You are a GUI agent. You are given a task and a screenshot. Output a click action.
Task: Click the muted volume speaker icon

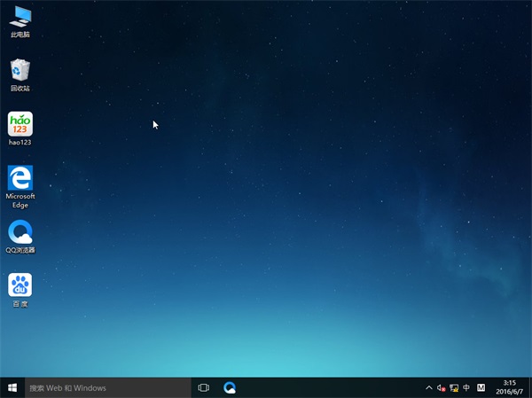442,387
